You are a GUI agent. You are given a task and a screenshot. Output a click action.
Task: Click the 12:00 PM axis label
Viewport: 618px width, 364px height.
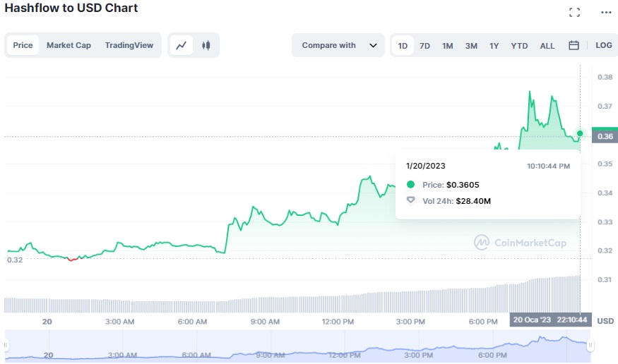pos(338,322)
